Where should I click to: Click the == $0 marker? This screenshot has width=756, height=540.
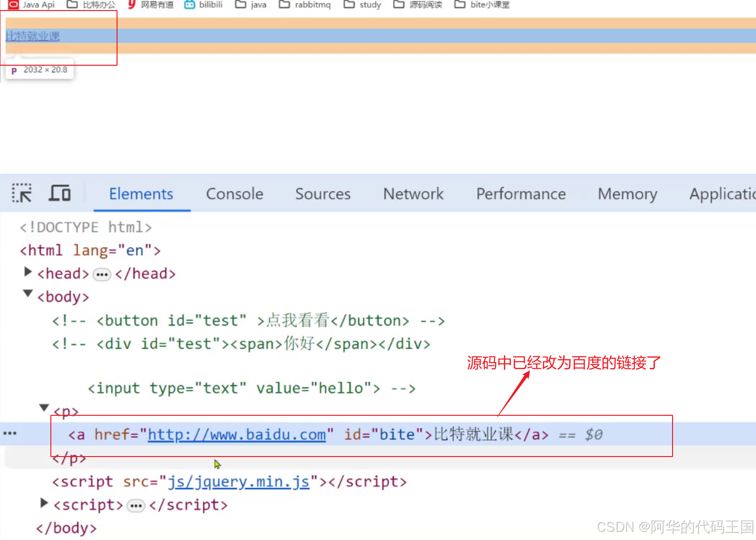[581, 434]
